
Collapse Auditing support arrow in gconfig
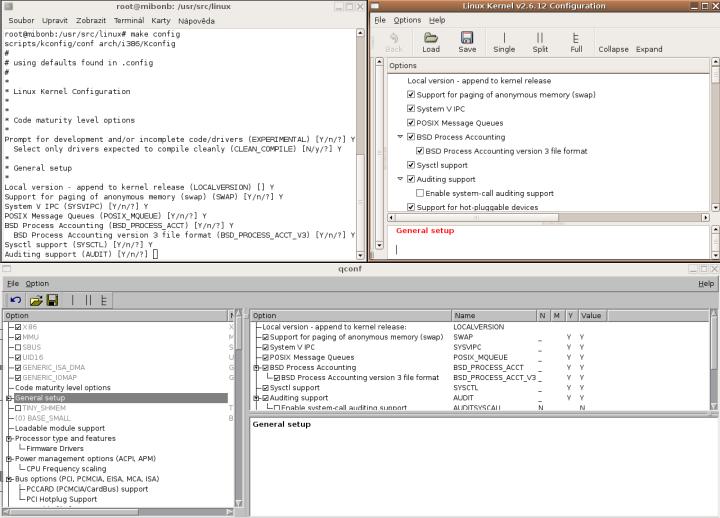[400, 179]
